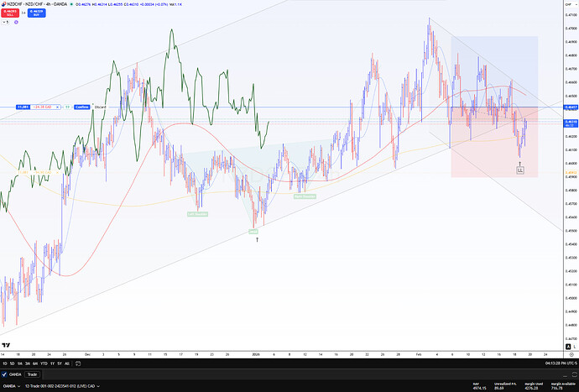Select the 1Y time range
The height and width of the screenshot is (392, 579).
pos(52,363)
